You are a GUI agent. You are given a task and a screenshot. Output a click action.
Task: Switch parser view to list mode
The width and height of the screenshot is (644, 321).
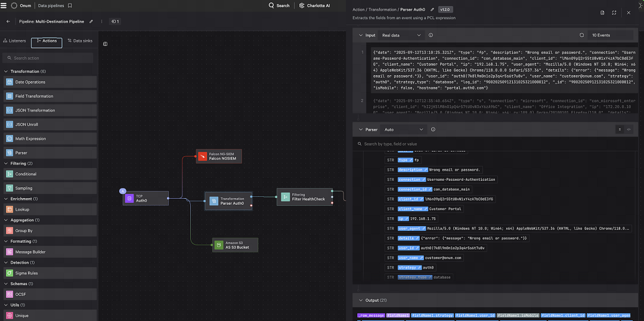point(620,129)
